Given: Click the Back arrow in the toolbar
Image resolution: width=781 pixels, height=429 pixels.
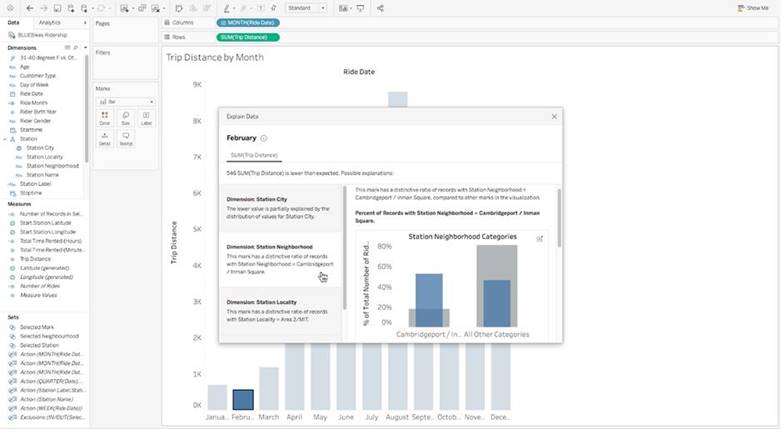Looking at the screenshot, I should pos(30,8).
